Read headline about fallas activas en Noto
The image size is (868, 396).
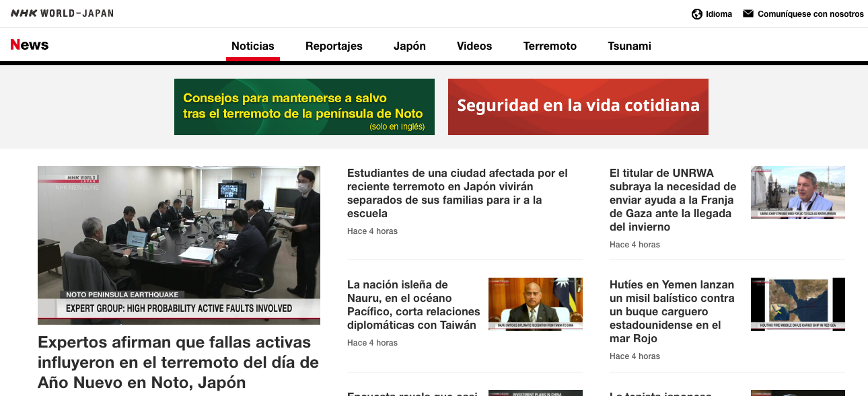(x=178, y=362)
